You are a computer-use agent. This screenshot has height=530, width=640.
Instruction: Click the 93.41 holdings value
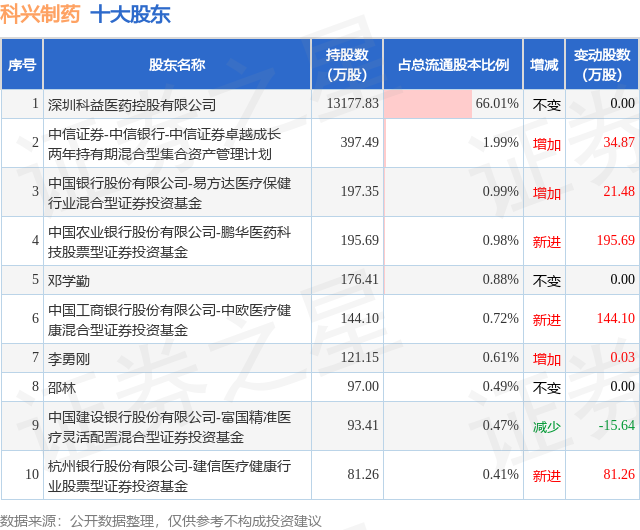click(x=363, y=426)
